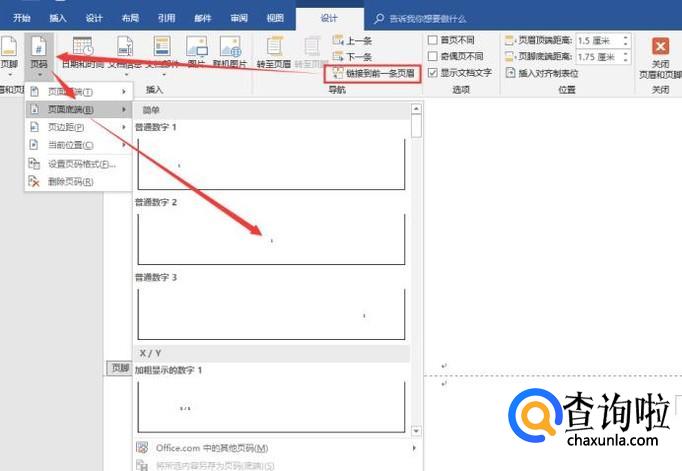
Task: Click the 页眉顶端距离 icon
Action: pos(509,40)
